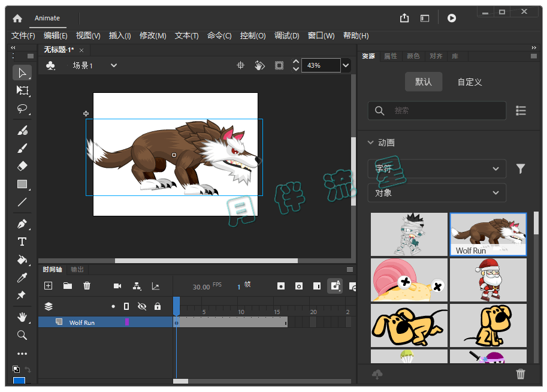Toggle outline display for all layers
Screen dimensions: 547x392
126,306
